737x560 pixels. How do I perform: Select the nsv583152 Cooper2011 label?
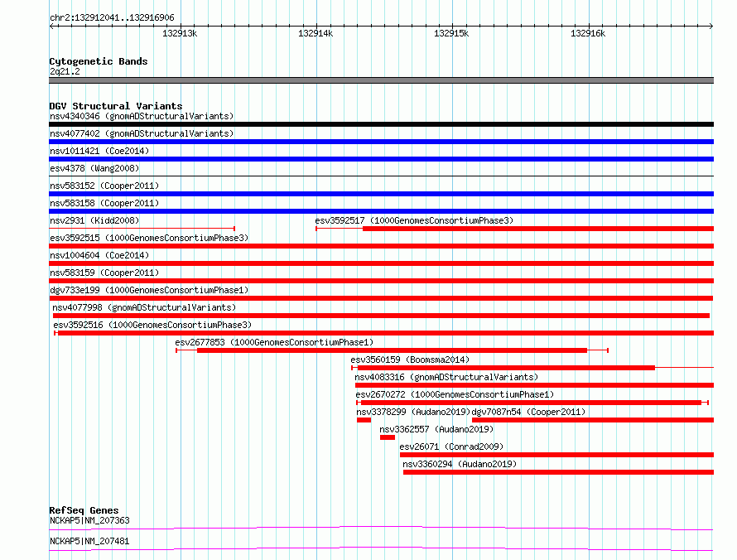click(x=104, y=186)
